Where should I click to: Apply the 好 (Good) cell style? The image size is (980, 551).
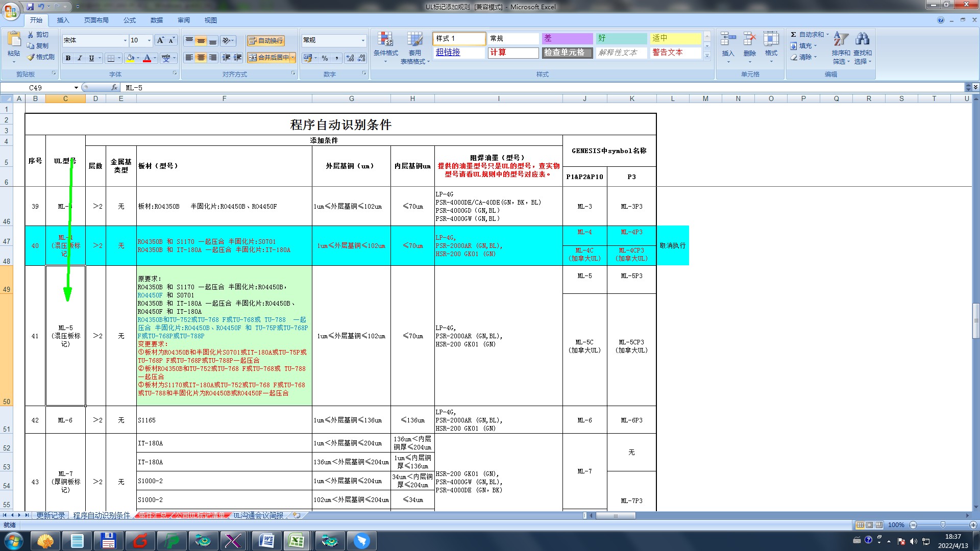pyautogui.click(x=621, y=38)
